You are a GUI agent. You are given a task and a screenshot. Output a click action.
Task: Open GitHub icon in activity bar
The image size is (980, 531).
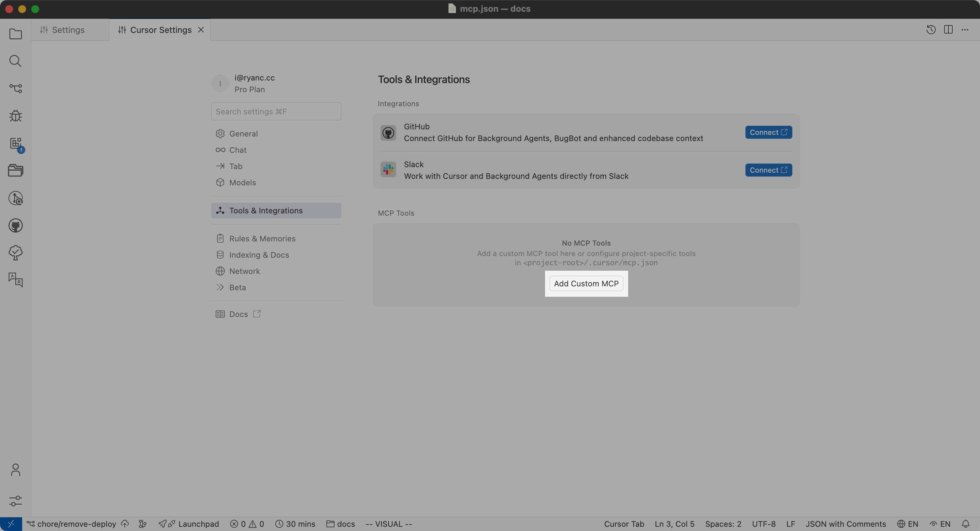coord(15,225)
